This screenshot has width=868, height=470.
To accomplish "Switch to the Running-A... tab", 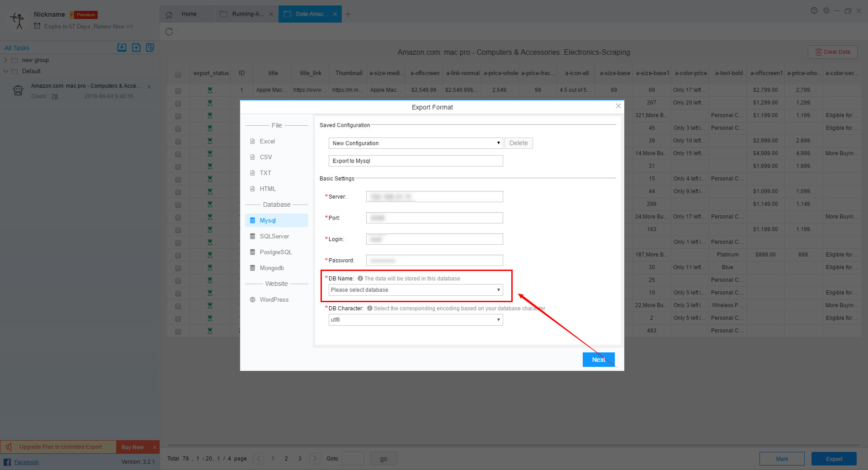I will click(x=247, y=14).
